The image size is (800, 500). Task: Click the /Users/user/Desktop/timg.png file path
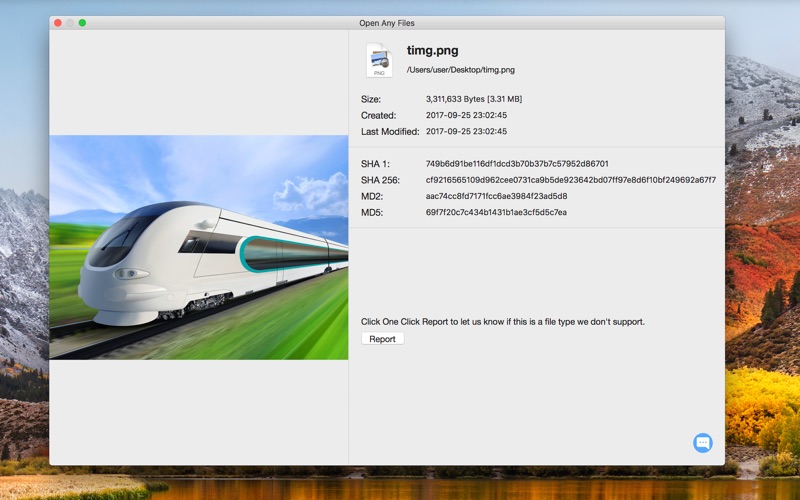coord(460,70)
